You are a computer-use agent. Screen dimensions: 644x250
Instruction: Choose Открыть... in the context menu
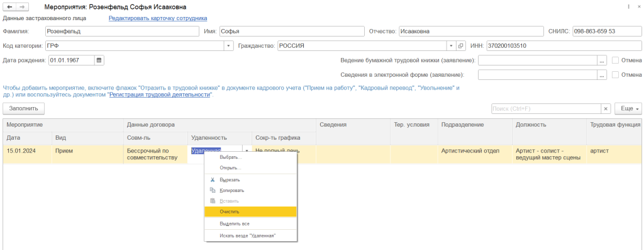click(250, 168)
